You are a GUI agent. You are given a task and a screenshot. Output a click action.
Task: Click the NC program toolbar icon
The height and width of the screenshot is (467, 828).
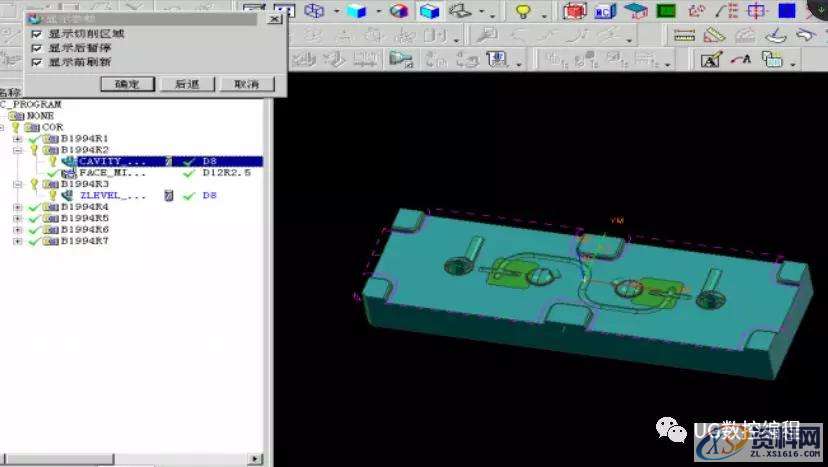pos(604,11)
